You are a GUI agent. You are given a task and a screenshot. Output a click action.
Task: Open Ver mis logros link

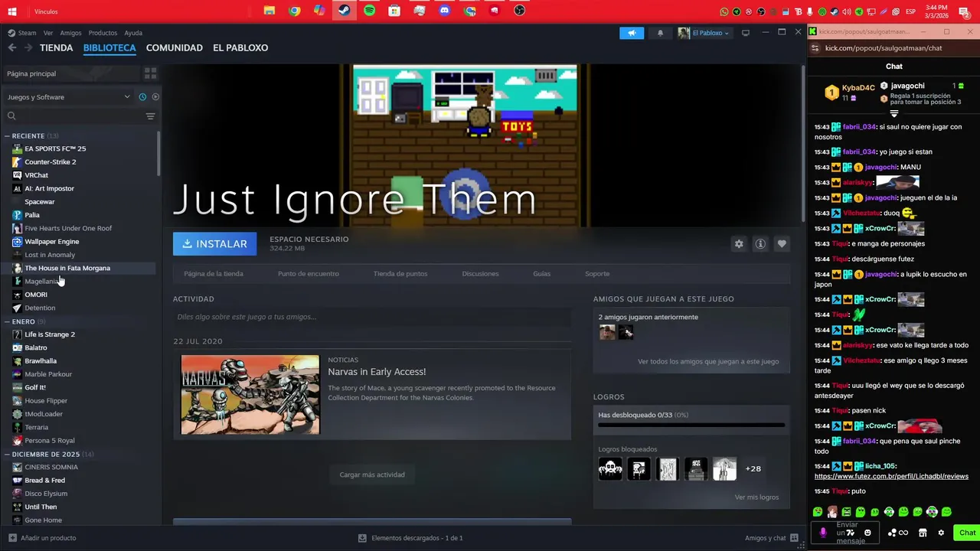756,497
